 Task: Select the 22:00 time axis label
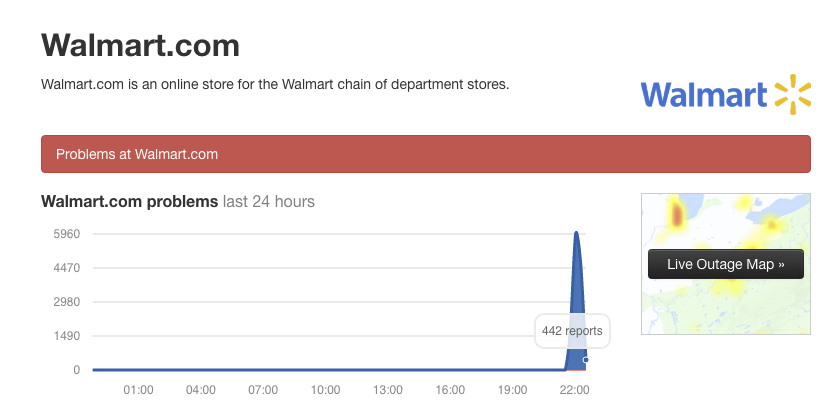click(x=575, y=389)
